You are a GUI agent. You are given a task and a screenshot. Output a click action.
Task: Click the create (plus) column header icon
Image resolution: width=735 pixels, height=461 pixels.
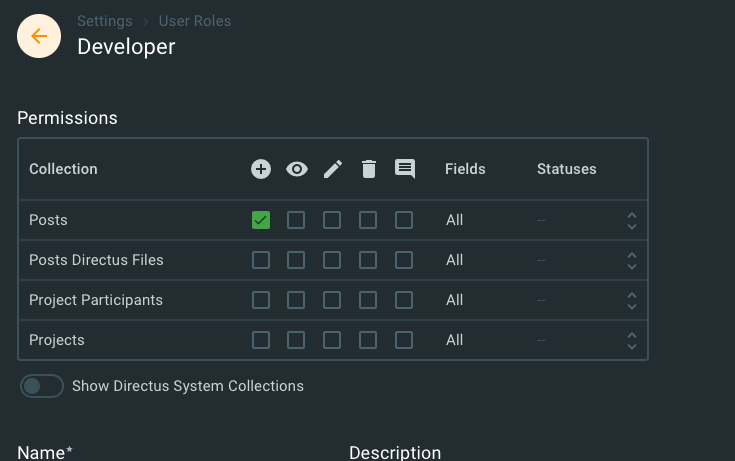(x=261, y=169)
